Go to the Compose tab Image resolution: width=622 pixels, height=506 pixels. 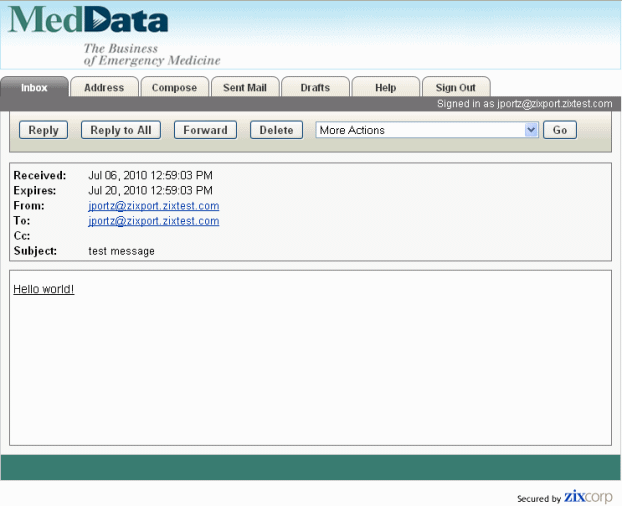click(x=174, y=88)
